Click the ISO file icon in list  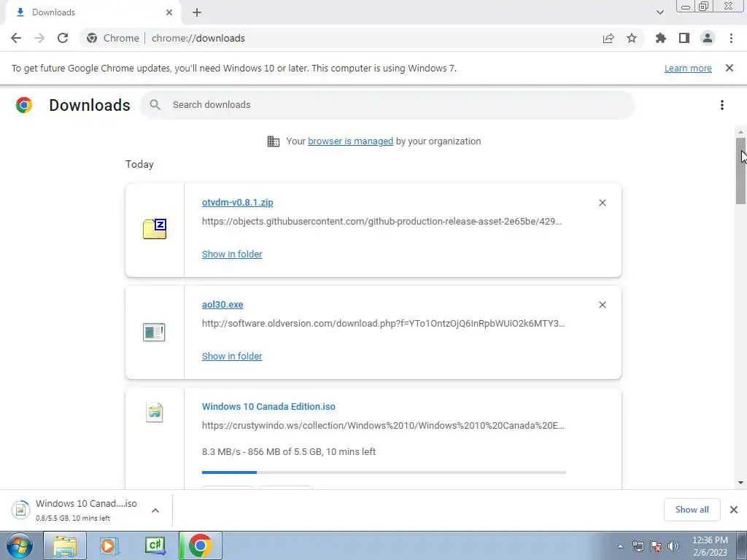coord(155,413)
